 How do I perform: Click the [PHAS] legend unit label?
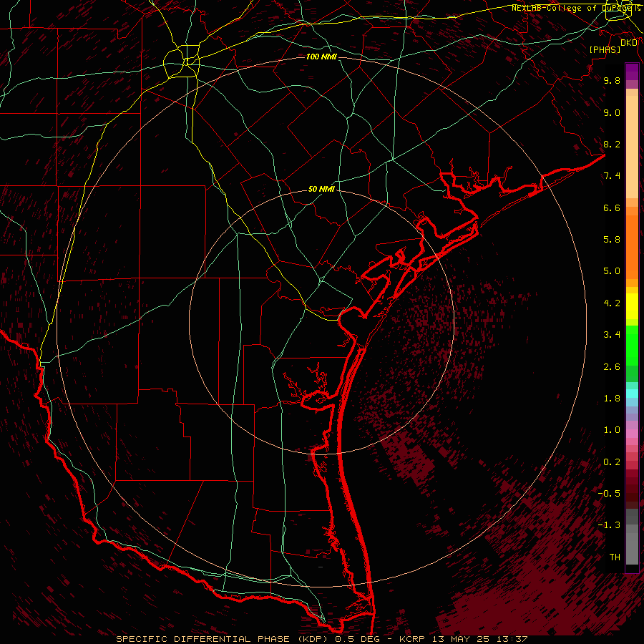point(605,49)
